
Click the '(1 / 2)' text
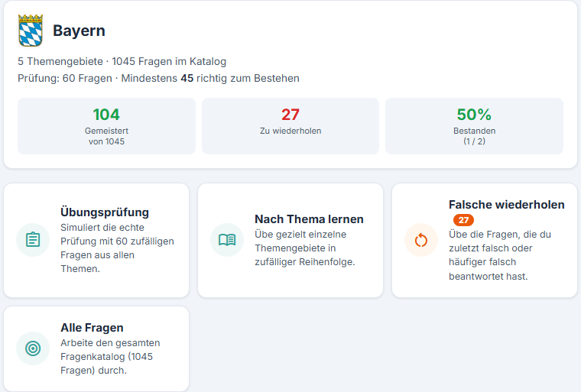tap(474, 141)
